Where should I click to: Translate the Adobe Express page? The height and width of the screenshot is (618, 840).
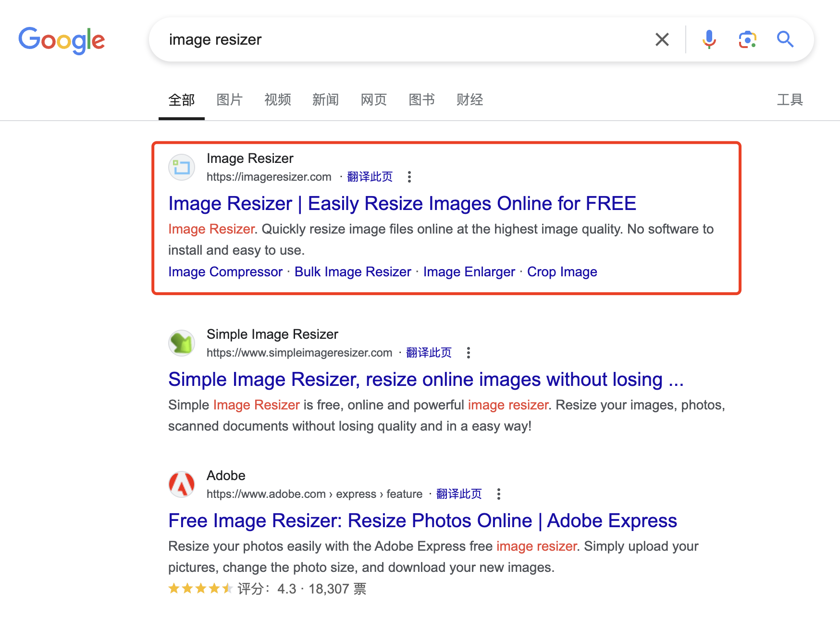[459, 494]
